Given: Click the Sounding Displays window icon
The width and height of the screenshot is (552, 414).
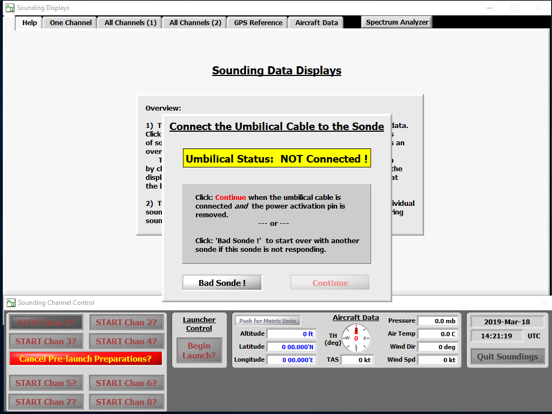Looking at the screenshot, I should pos(10,7).
